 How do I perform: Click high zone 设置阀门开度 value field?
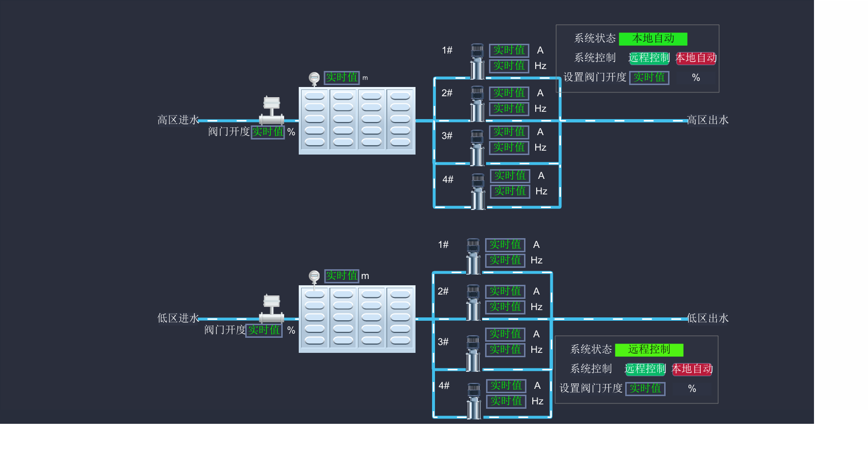649,77
